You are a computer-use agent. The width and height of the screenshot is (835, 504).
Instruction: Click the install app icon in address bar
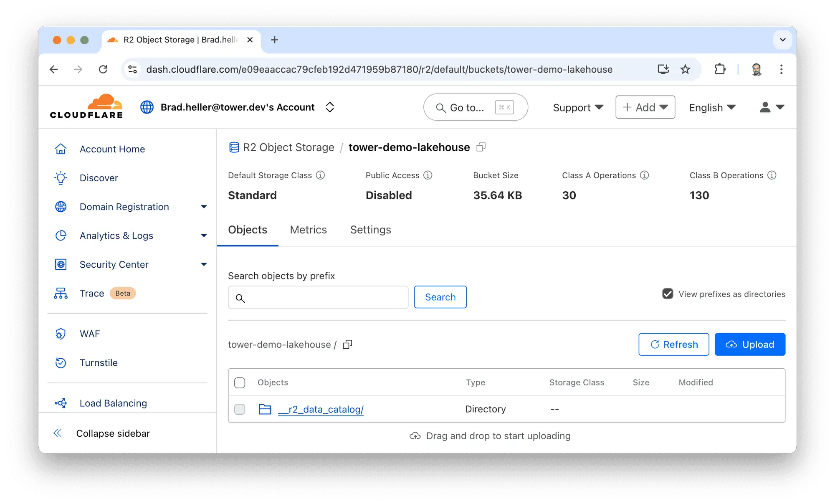point(663,69)
